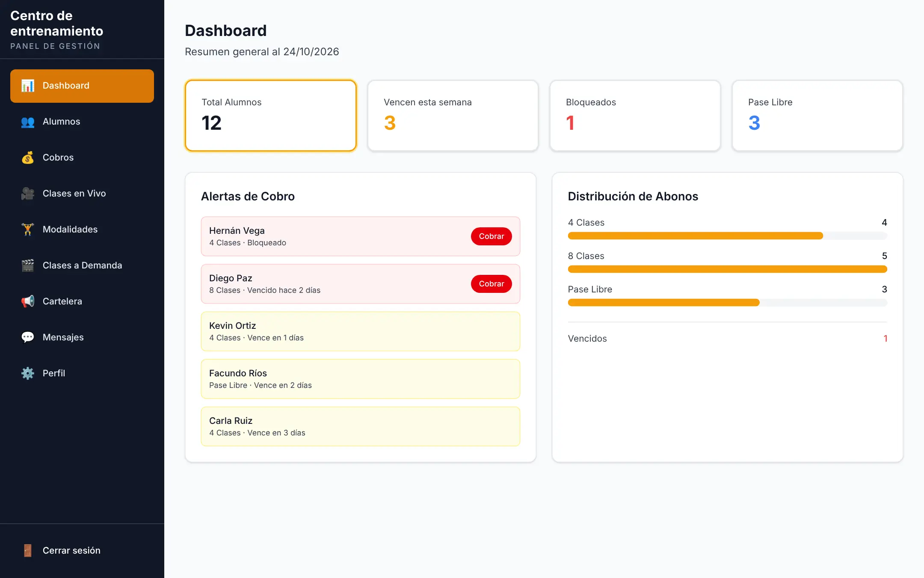Click the Mensajes speech bubble icon
924x578 pixels.
click(28, 337)
